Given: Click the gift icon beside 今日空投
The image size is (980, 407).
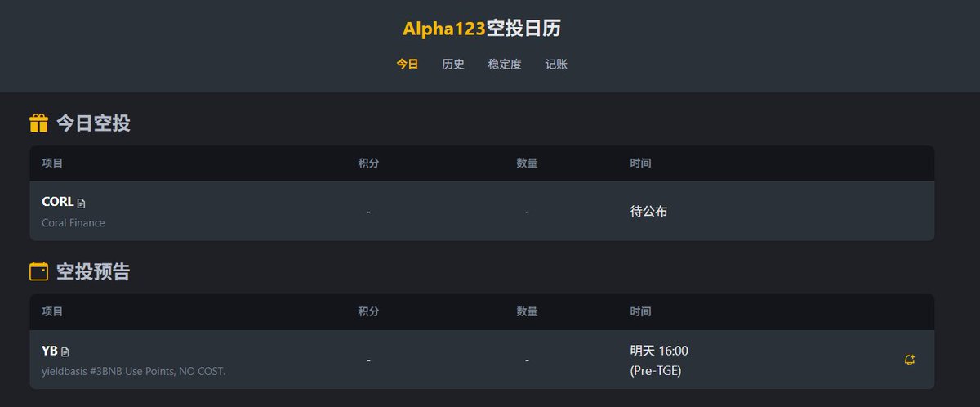Looking at the screenshot, I should click(x=38, y=123).
